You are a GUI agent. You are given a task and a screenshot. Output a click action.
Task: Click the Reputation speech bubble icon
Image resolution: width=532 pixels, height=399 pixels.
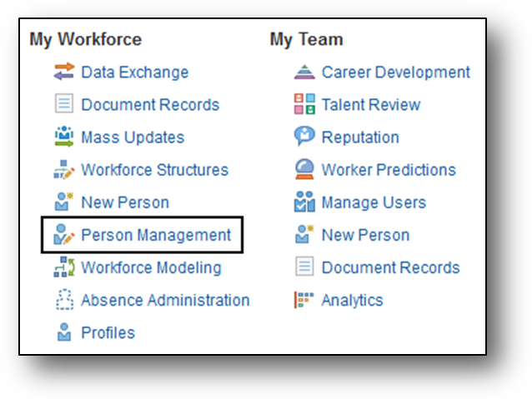pyautogui.click(x=304, y=137)
